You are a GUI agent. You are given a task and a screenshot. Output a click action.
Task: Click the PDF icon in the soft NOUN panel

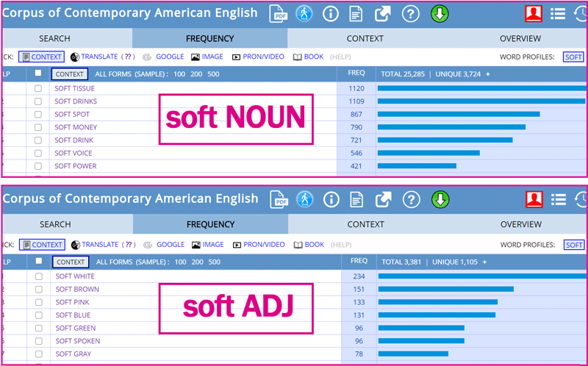[x=279, y=13]
